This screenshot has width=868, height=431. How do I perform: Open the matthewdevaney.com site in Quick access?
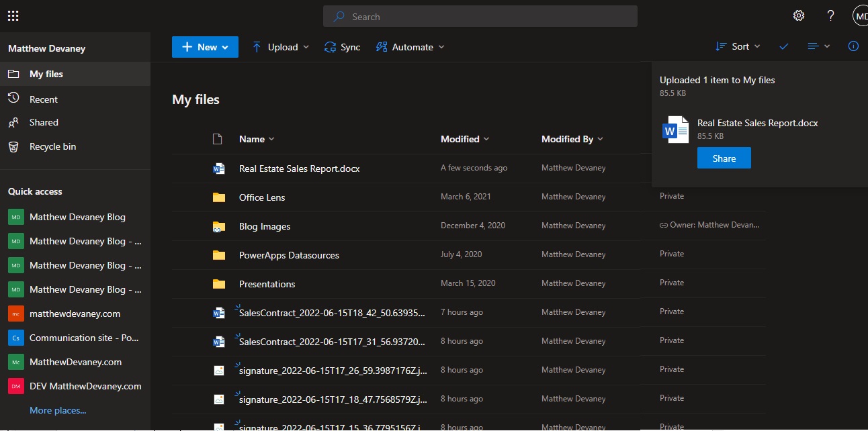point(73,314)
